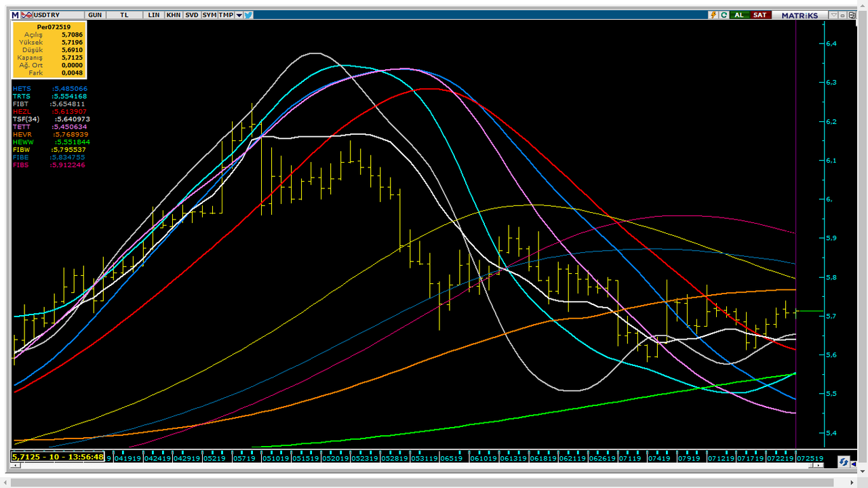Click the 041919 date marker on time axis
The height and width of the screenshot is (488, 868).
[x=127, y=458]
